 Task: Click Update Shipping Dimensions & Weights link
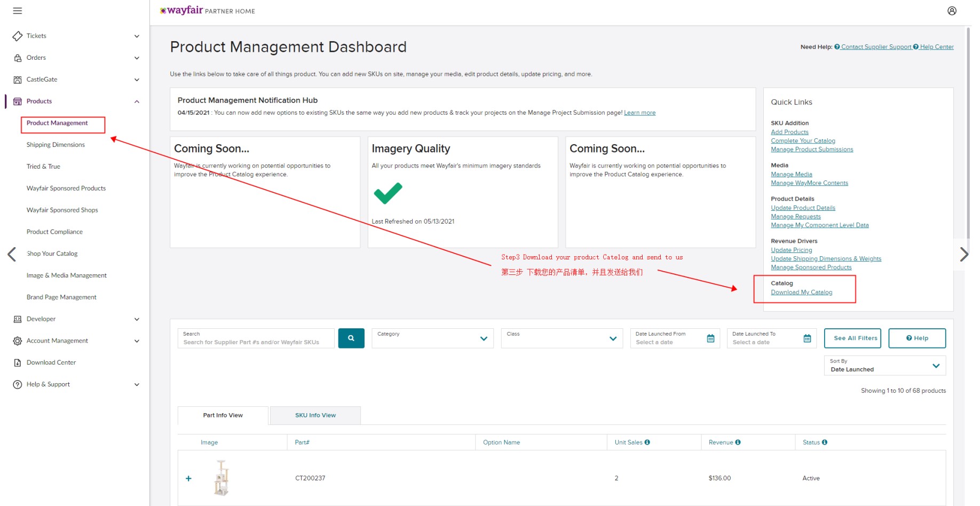[826, 259]
